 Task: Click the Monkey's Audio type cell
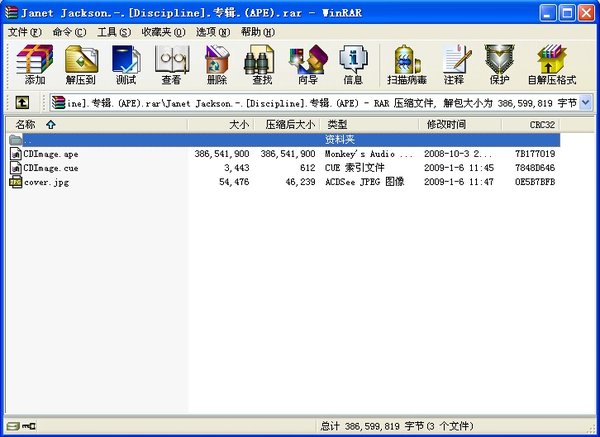click(369, 154)
